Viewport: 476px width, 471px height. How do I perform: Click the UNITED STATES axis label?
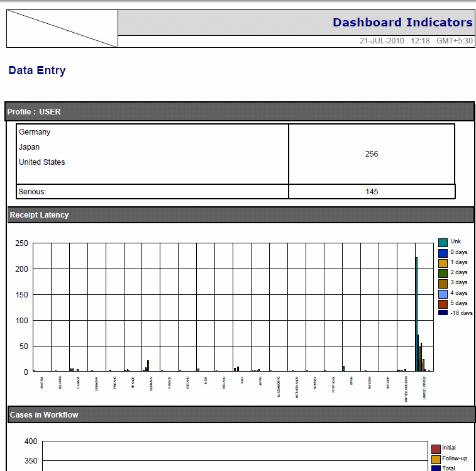(x=424, y=388)
